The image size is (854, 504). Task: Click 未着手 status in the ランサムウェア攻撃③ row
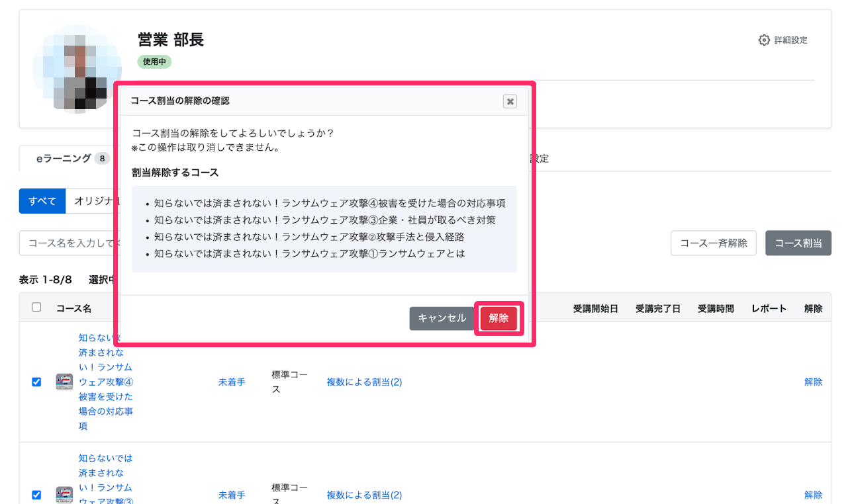click(x=232, y=495)
